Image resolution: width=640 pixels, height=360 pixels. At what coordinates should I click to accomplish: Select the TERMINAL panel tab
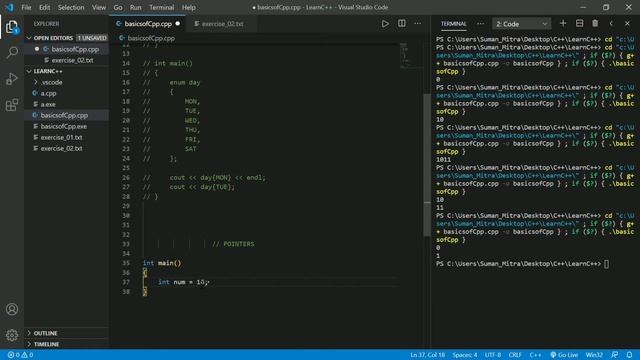coord(453,24)
